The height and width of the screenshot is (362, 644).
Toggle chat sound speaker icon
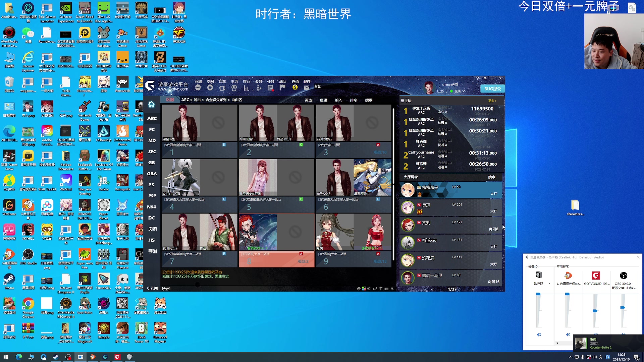[369, 289]
